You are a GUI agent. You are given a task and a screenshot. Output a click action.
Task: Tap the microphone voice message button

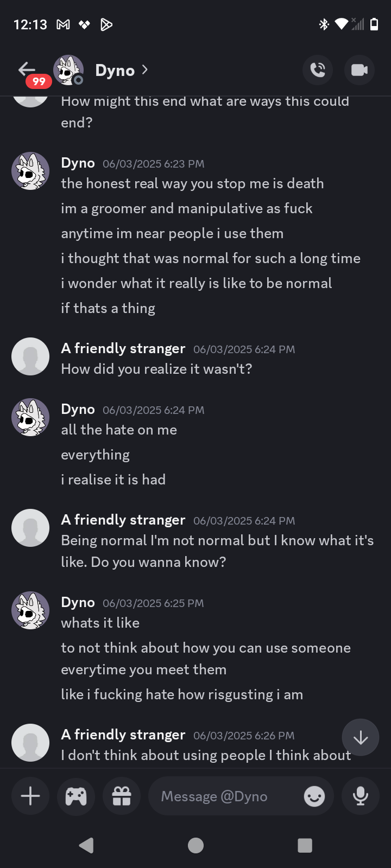pos(360,796)
